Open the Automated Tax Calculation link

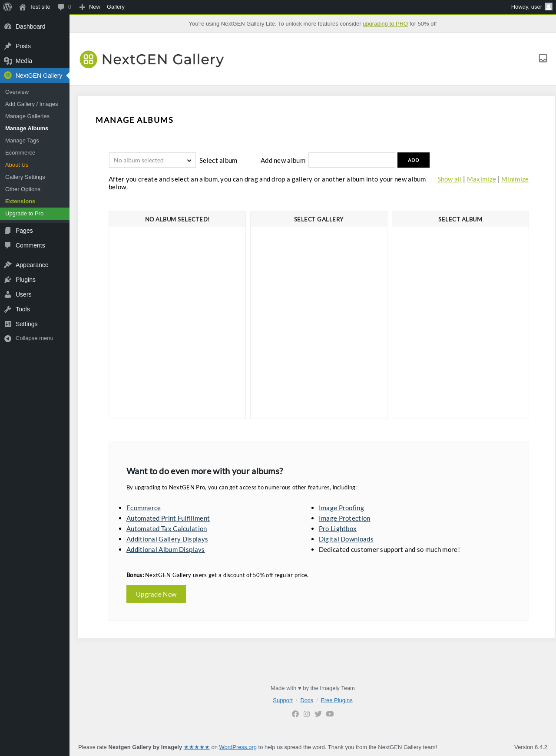pyautogui.click(x=166, y=529)
